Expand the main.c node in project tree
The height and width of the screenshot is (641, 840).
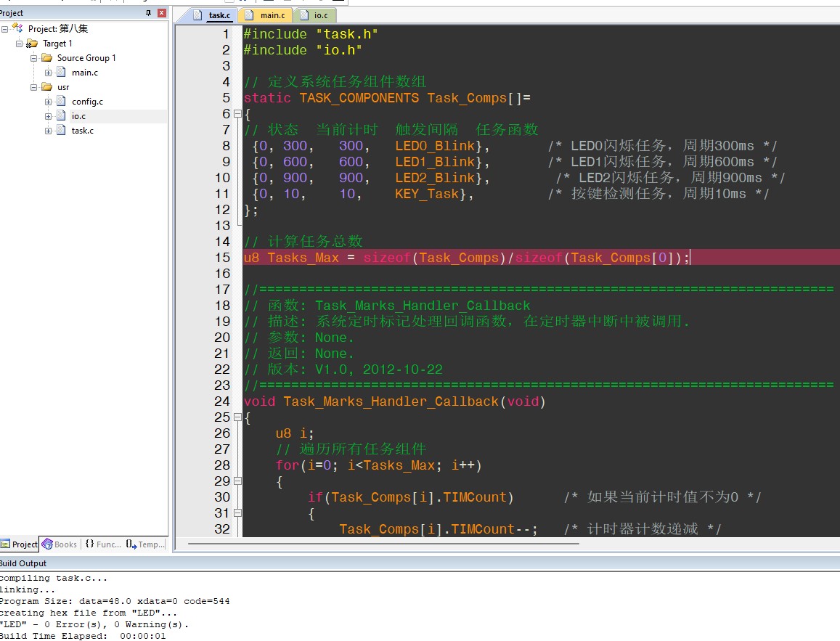pos(49,73)
